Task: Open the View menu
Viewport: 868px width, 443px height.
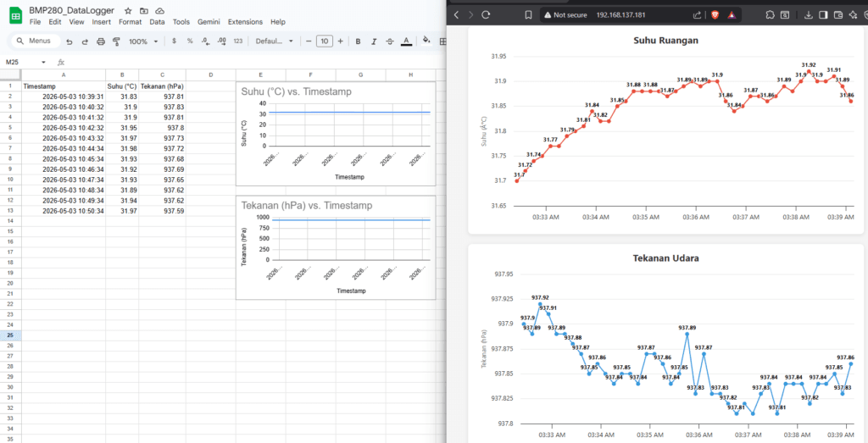Action: pyautogui.click(x=76, y=22)
